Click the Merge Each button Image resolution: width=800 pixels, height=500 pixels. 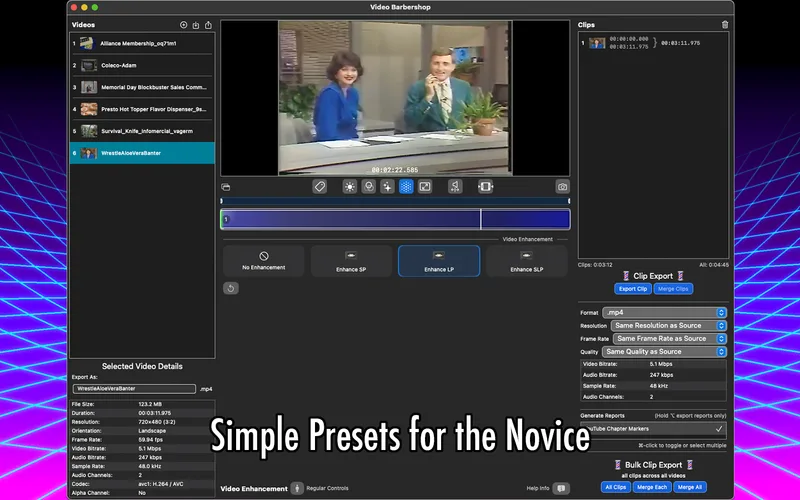click(x=652, y=487)
